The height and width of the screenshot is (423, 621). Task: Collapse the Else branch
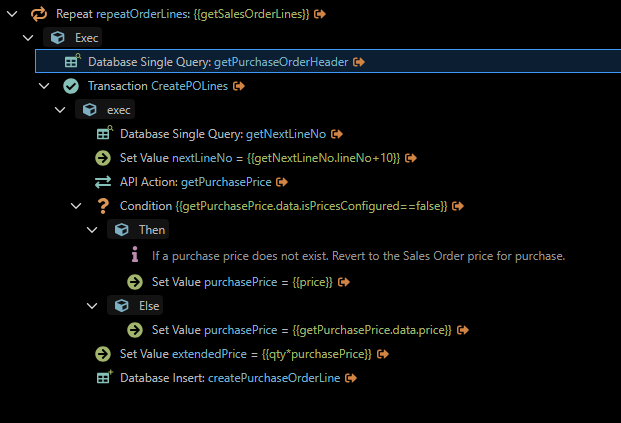92,305
